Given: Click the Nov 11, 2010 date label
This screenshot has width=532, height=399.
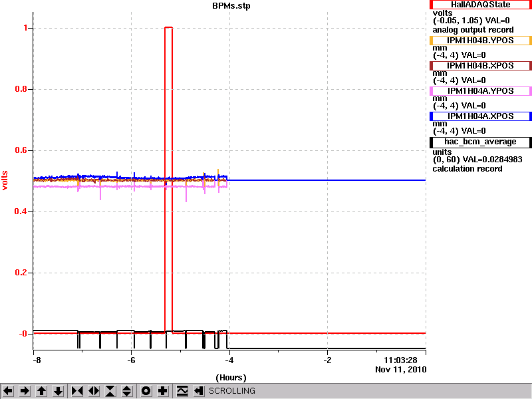Looking at the screenshot, I should 401,370.
